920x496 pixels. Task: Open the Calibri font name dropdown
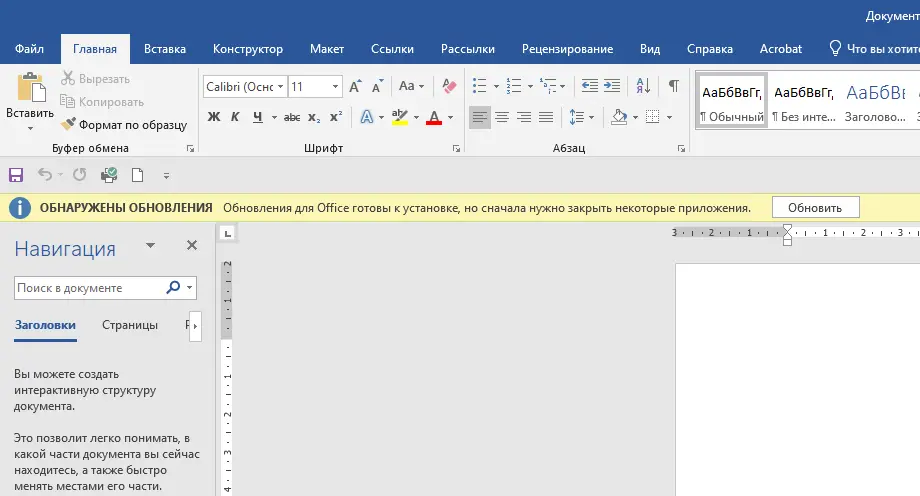(280, 87)
